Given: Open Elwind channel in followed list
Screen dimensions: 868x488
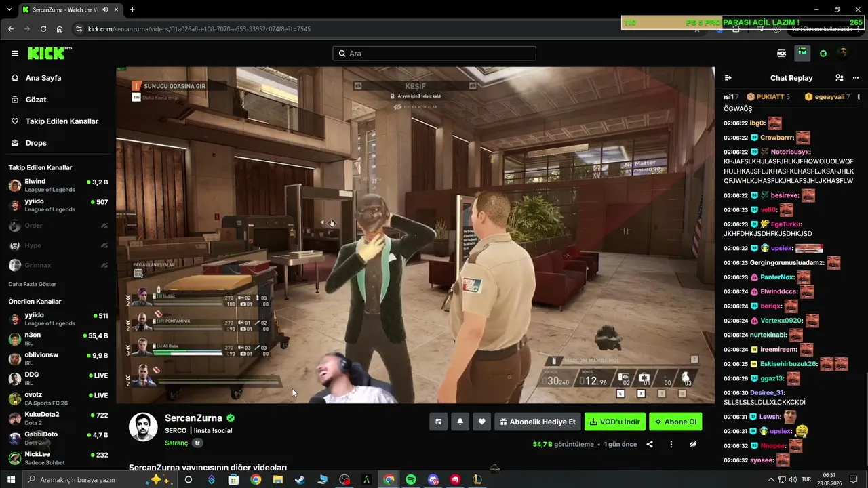Looking at the screenshot, I should 58,186.
